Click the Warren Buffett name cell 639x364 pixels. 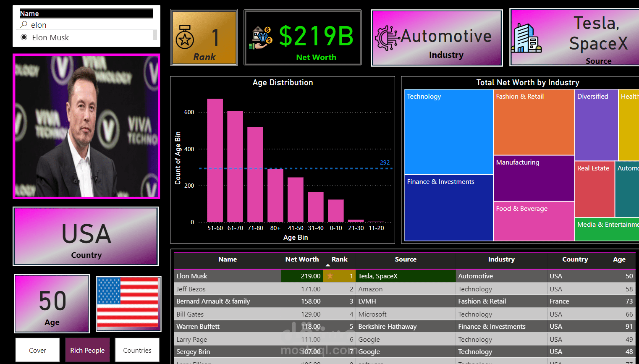pos(228,326)
